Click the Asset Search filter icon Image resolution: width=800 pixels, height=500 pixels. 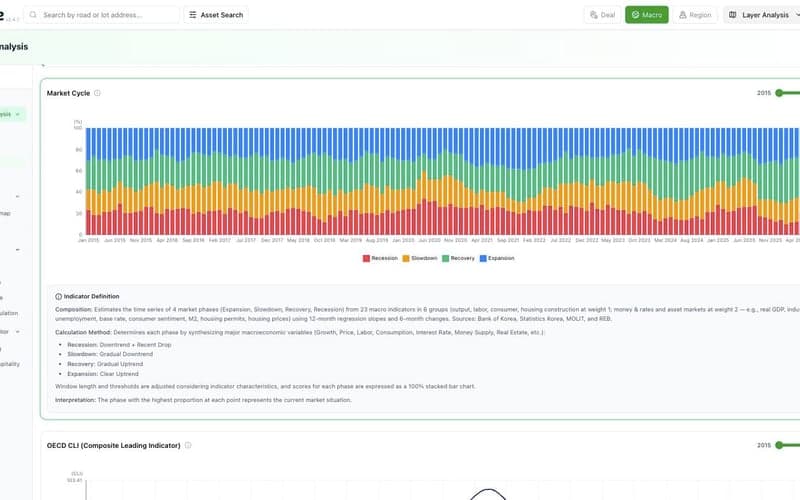193,15
